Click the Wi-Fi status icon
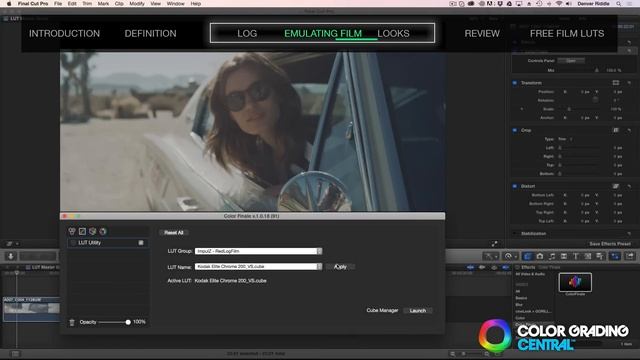Screen dimensions: 640x360 (559, 4)
